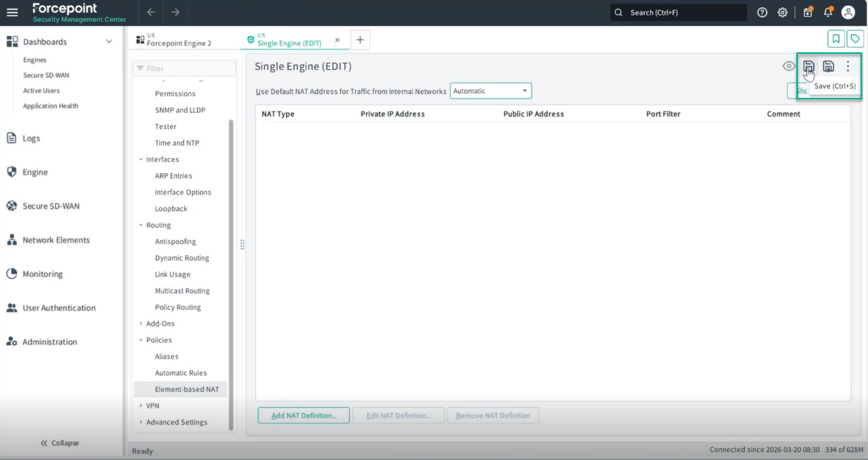Select Dynamic Routing under Routing
This screenshot has height=460, width=868.
click(x=182, y=258)
